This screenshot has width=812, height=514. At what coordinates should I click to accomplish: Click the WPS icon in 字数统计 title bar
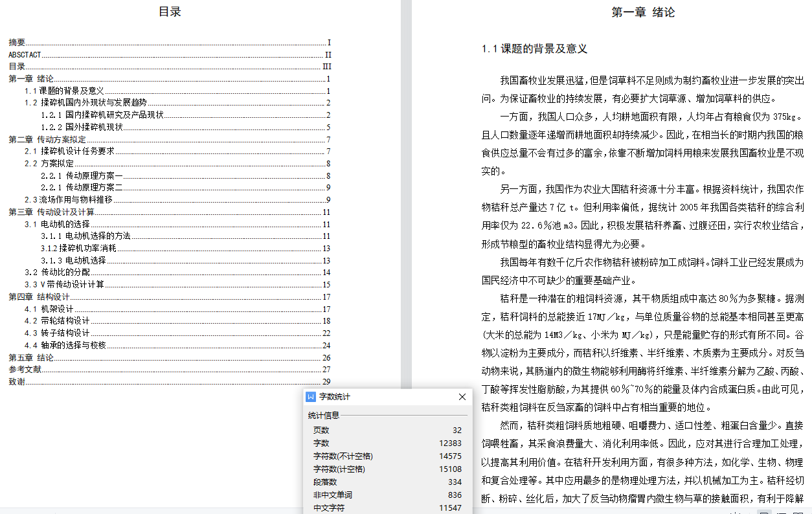[311, 396]
